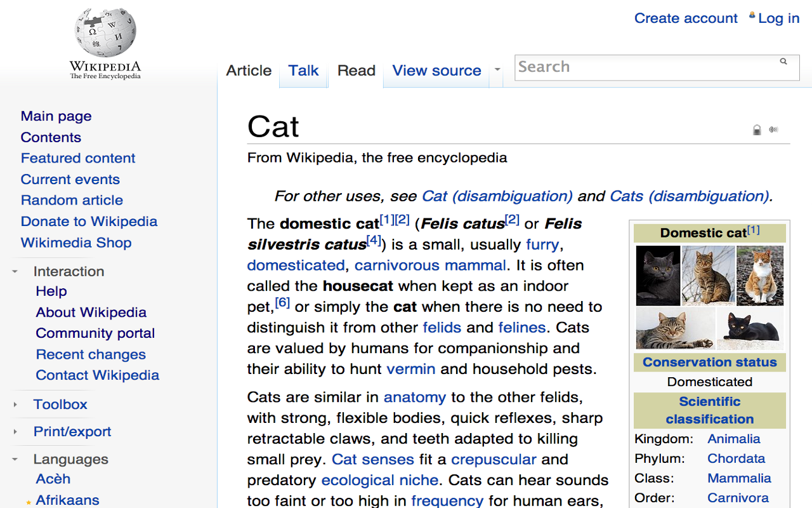The image size is (812, 508).
Task: Open the dropdown arrow after View source
Action: pos(497,70)
